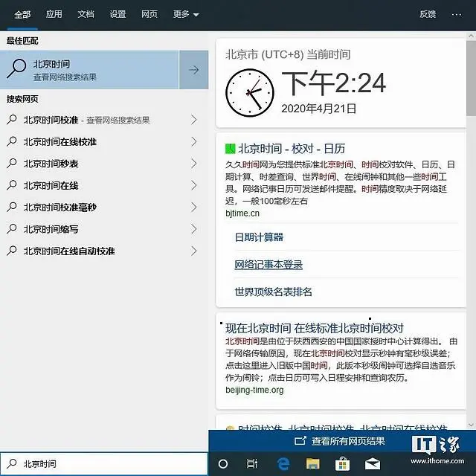Choose the 北京时间在线校准 suggestion
The width and height of the screenshot is (476, 476).
(104, 142)
